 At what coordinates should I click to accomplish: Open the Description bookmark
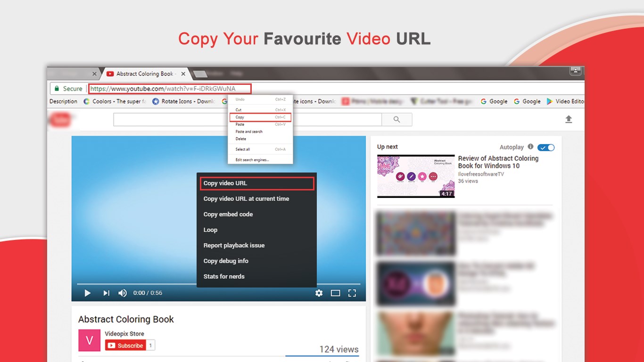[x=63, y=101]
